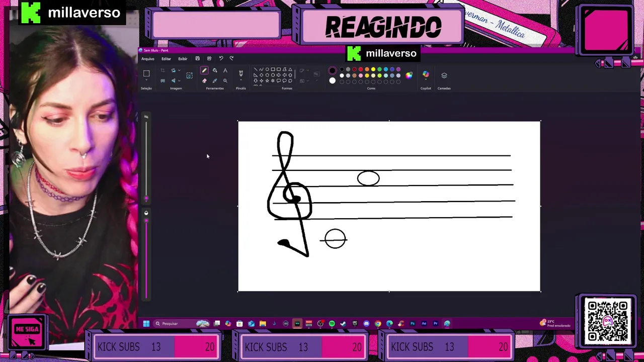The image size is (644, 362).
Task: Pick the purple palette swatch
Action: 398,69
